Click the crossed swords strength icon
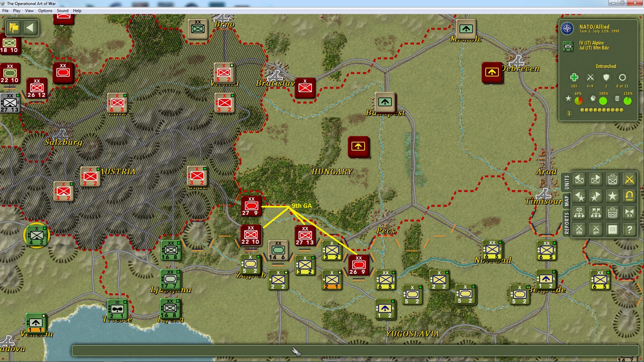The width and height of the screenshot is (644, 362). tap(590, 77)
